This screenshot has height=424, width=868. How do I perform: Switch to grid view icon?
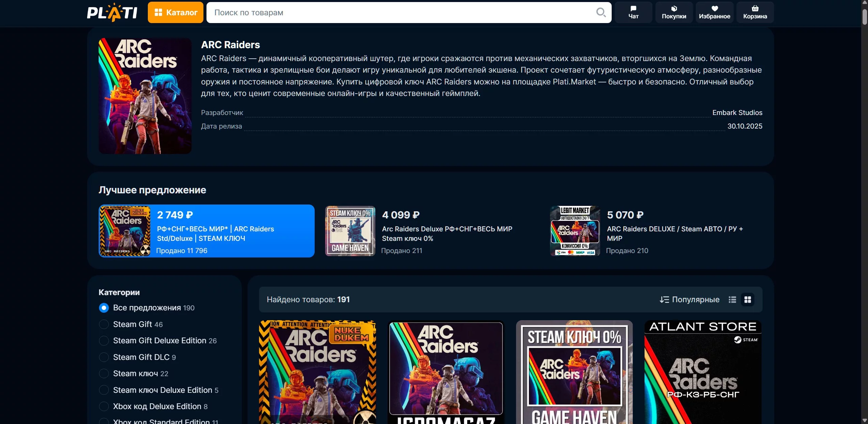tap(748, 300)
